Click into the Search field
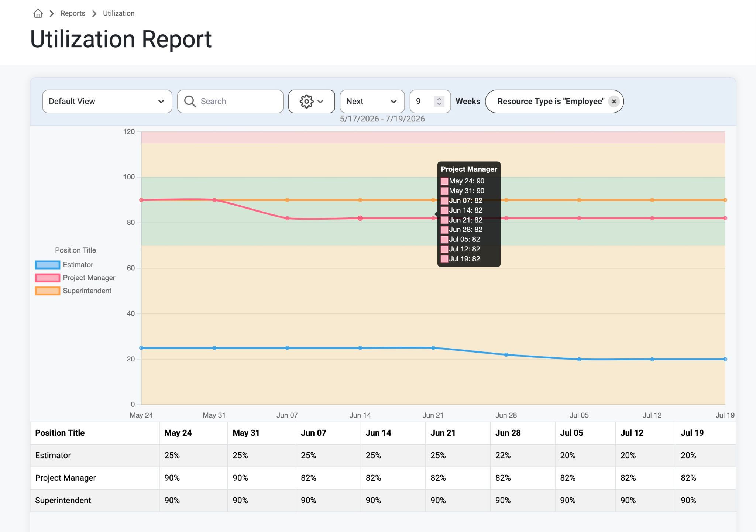 (230, 101)
